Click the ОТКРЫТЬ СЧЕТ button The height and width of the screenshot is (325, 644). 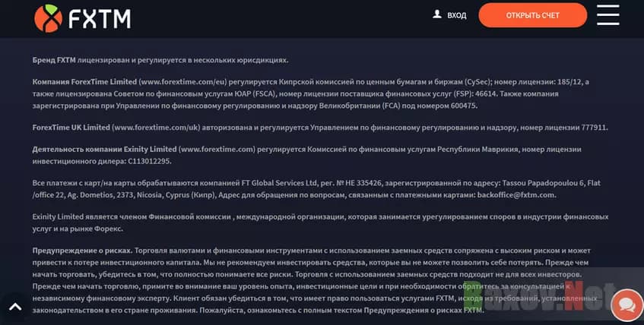[533, 15]
